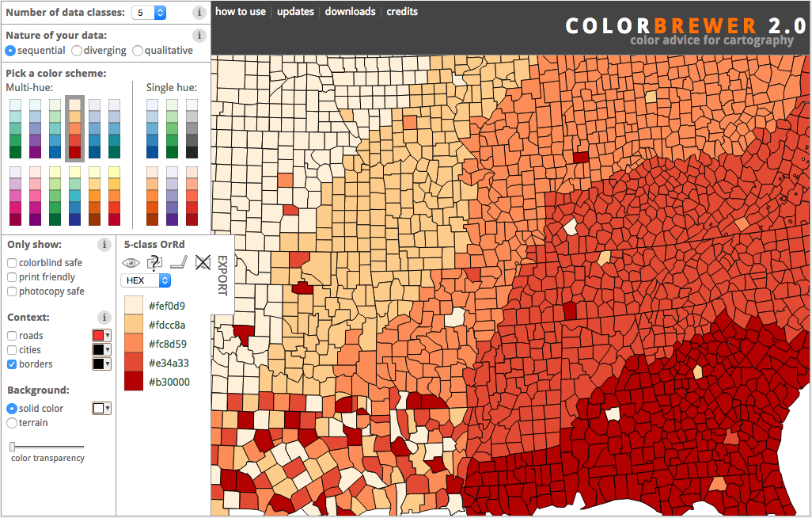Click the color transparency slider handle
The width and height of the screenshot is (812, 518).
click(x=13, y=447)
